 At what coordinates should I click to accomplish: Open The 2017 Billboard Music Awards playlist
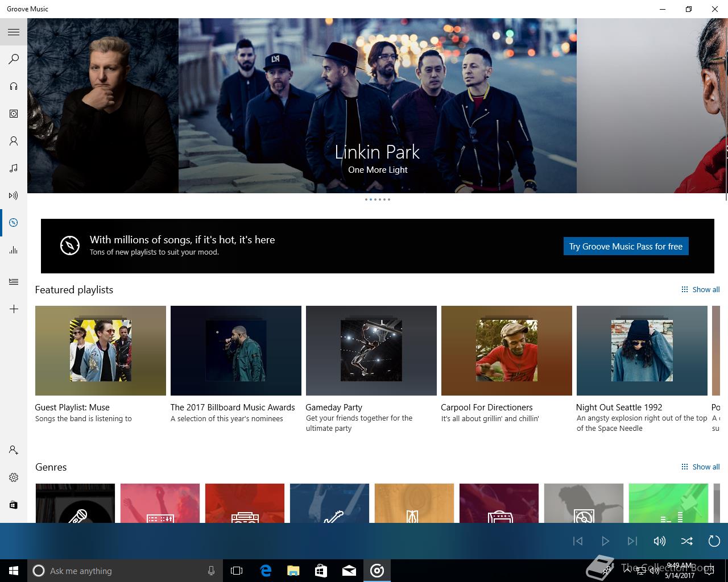[236, 351]
